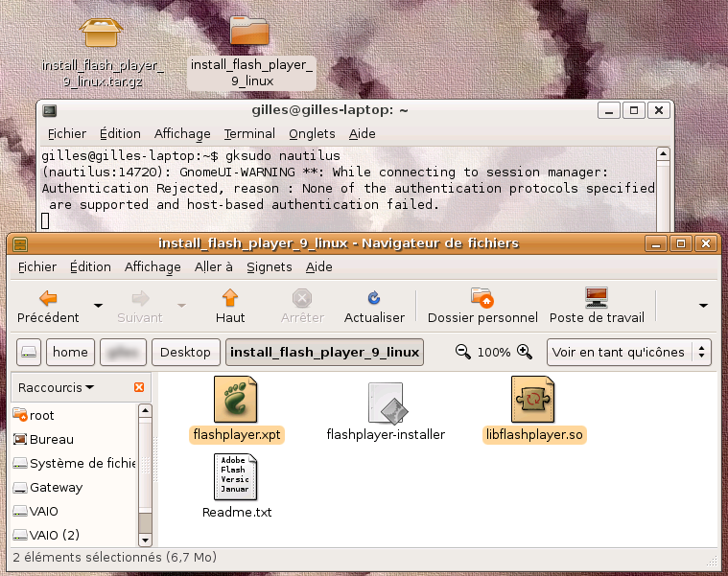Open the Voir en tant qu'icônes dropdown
The height and width of the screenshot is (576, 728).
[x=628, y=352]
